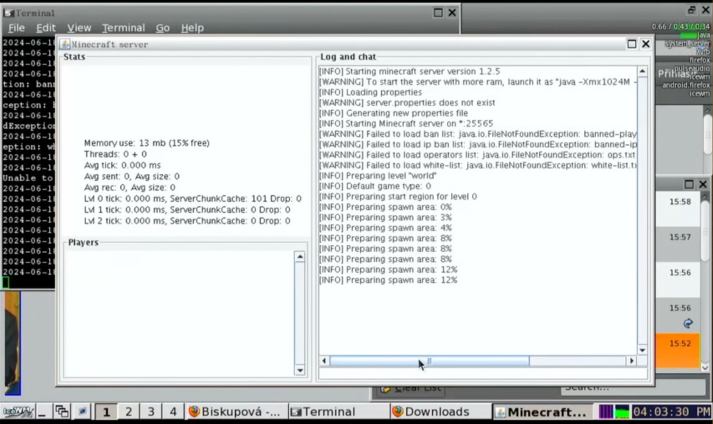The width and height of the screenshot is (713, 424).
Task: Click left arrow of log horizontal scrollbar
Action: (x=324, y=361)
